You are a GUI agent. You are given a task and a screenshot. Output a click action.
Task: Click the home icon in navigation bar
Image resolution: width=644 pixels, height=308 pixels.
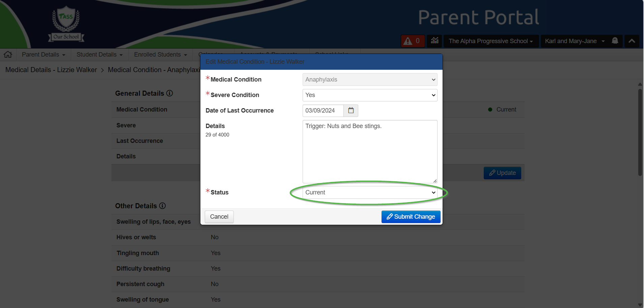pos(8,55)
